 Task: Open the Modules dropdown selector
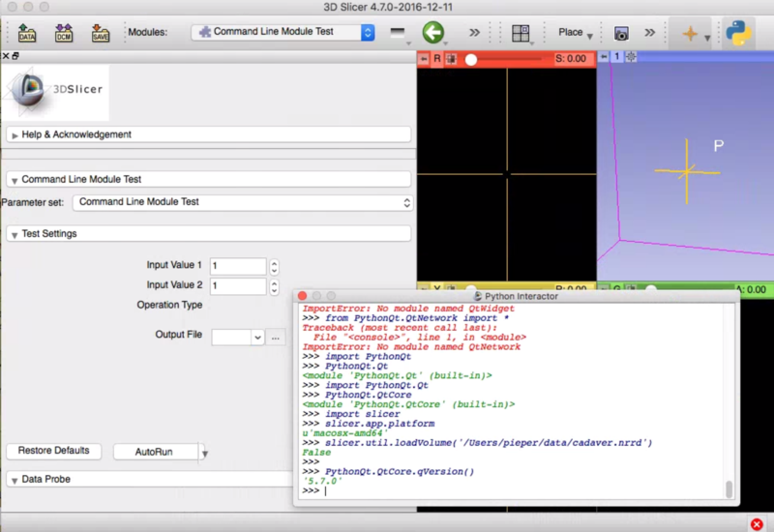coord(283,32)
